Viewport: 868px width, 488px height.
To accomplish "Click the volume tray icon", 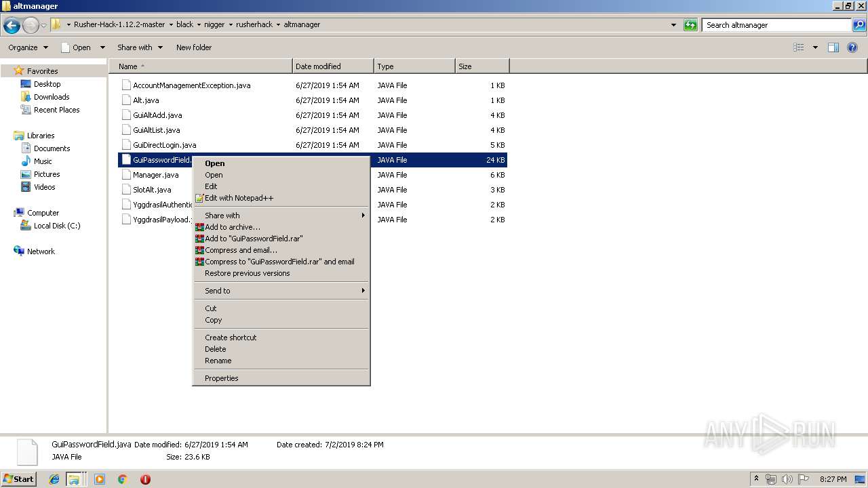I will pos(787,479).
